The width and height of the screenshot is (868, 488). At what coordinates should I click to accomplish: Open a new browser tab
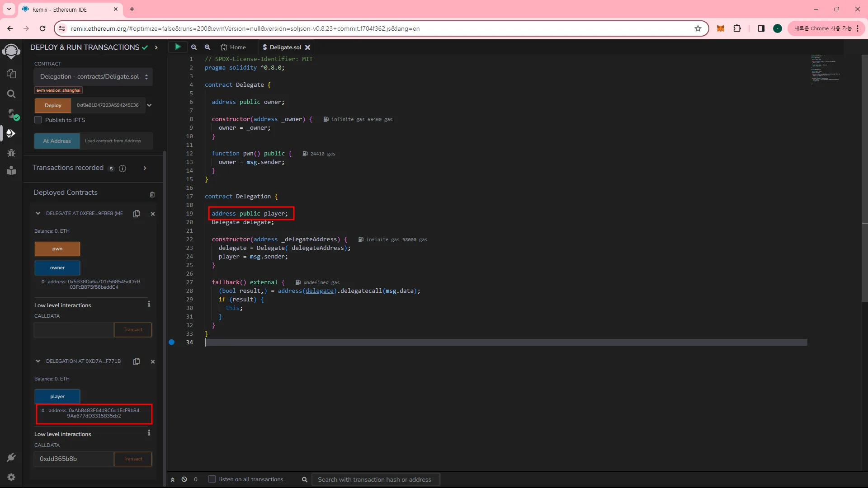point(132,9)
